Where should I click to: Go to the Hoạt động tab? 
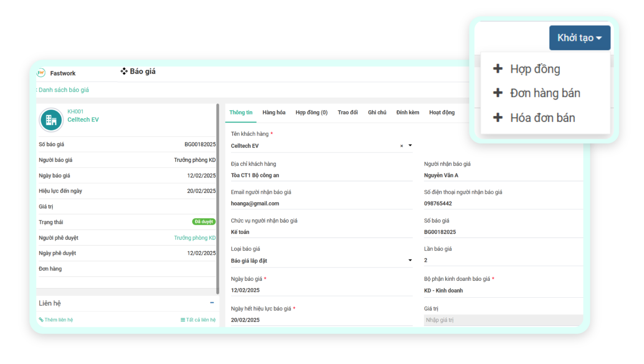coord(441,113)
